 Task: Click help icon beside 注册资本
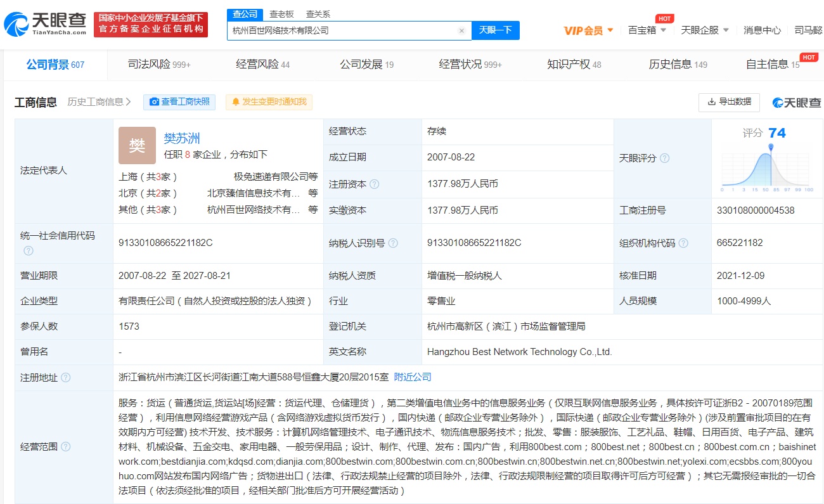click(x=374, y=184)
